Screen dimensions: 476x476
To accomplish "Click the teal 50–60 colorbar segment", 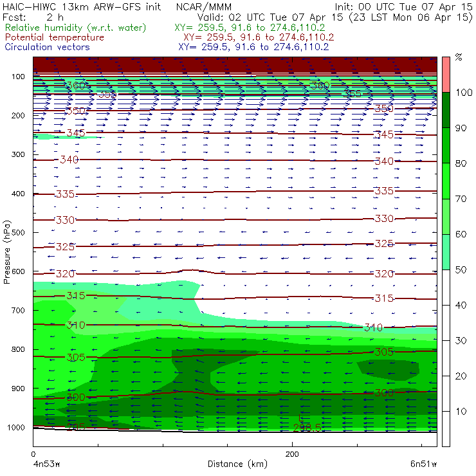I will pyautogui.click(x=446, y=252).
